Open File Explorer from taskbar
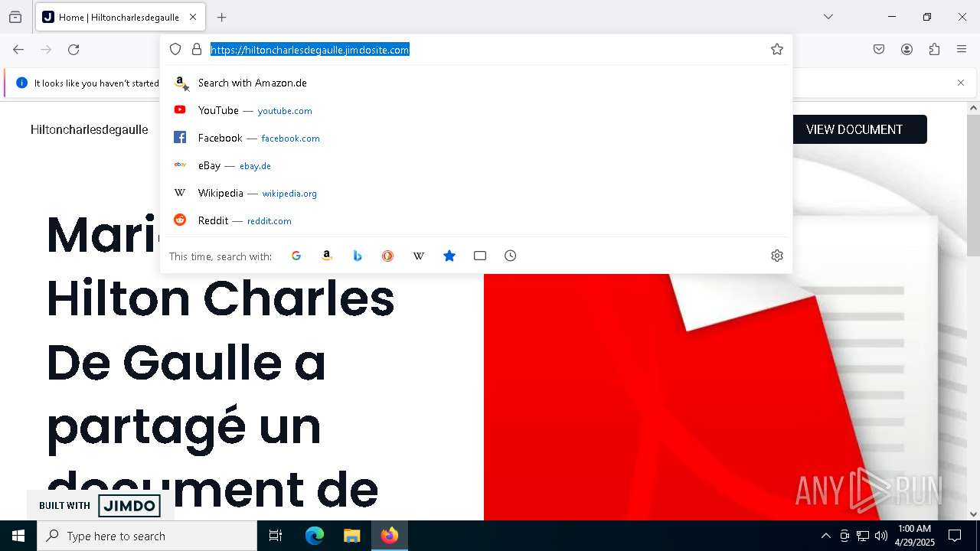The image size is (980, 551). [351, 536]
